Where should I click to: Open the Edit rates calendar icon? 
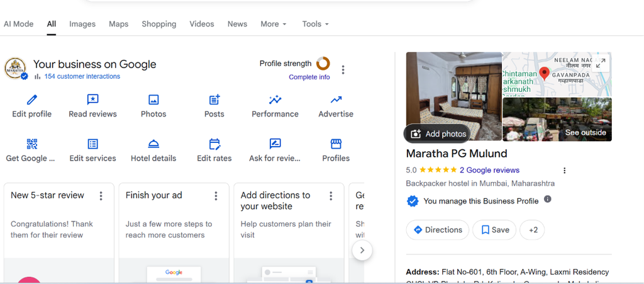click(214, 144)
